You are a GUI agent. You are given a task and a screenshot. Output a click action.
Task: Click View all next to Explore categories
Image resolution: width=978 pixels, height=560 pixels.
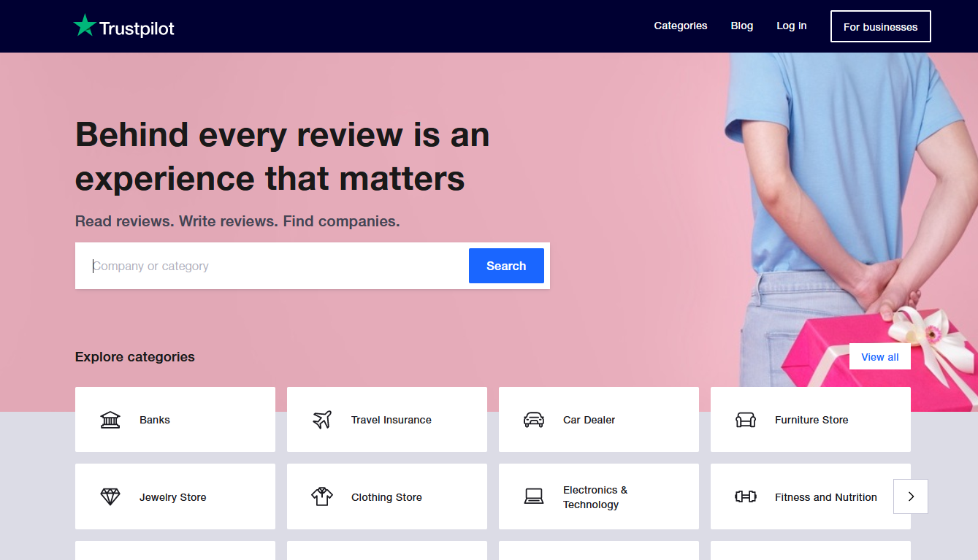pyautogui.click(x=879, y=356)
